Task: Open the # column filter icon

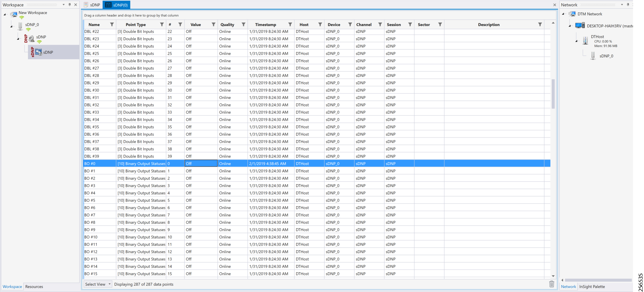Action: point(180,24)
